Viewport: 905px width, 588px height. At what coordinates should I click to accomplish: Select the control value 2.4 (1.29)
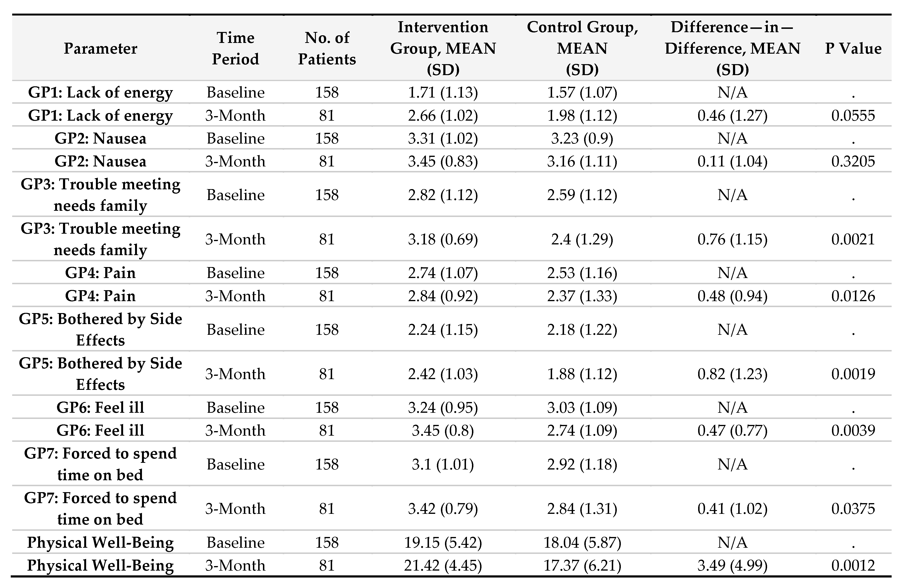point(582,239)
